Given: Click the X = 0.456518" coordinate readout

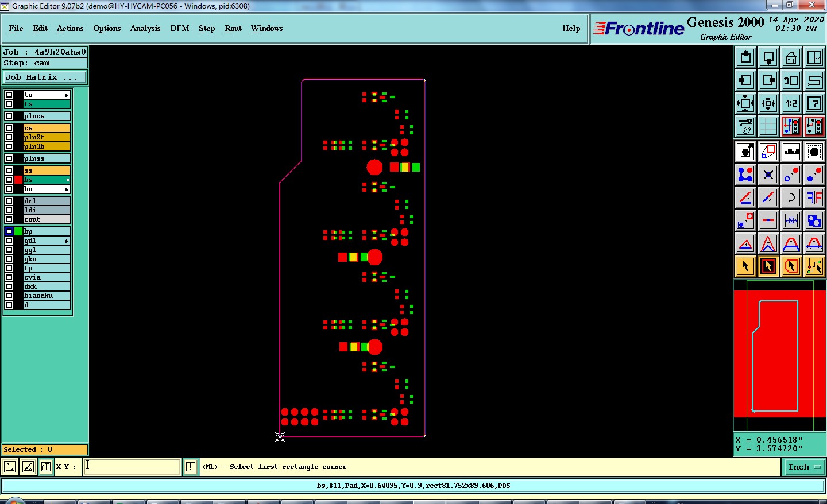Looking at the screenshot, I should [770, 440].
